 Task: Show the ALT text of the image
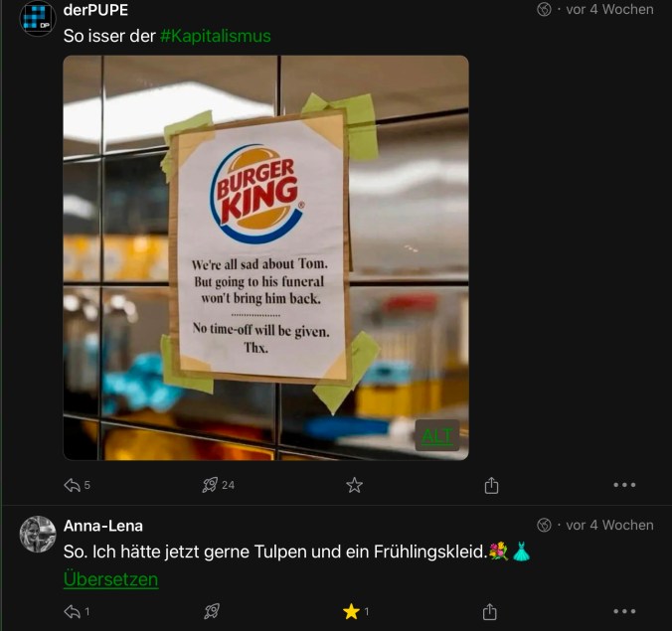437,436
